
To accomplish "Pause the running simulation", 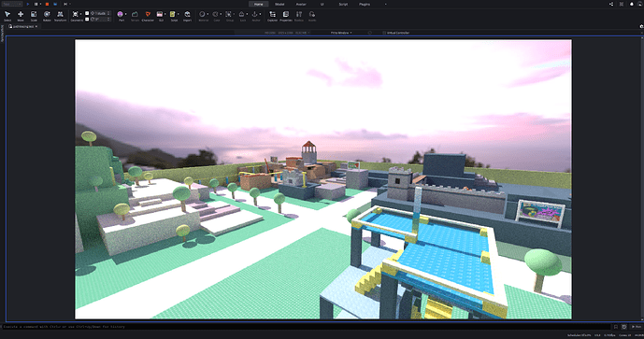I will (x=36, y=4).
